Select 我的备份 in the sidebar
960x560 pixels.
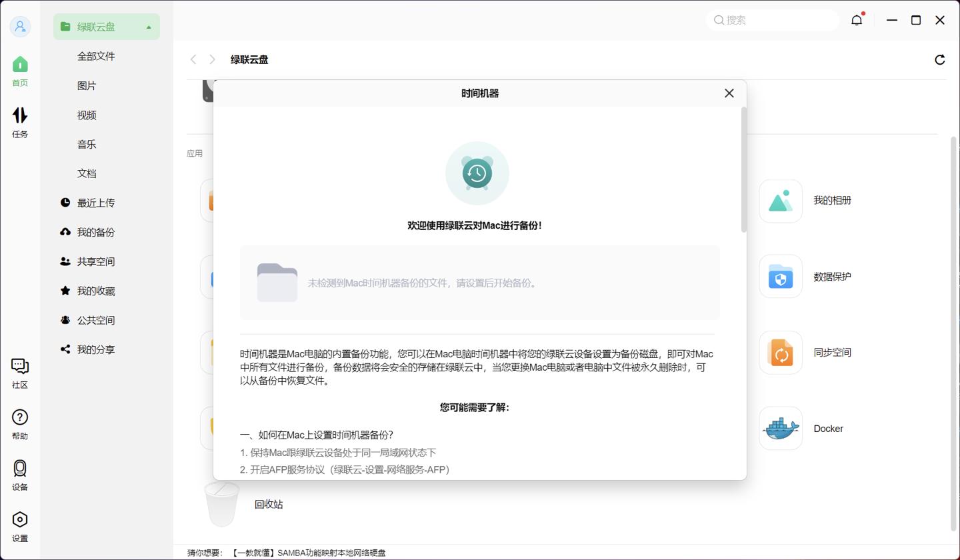point(97,232)
